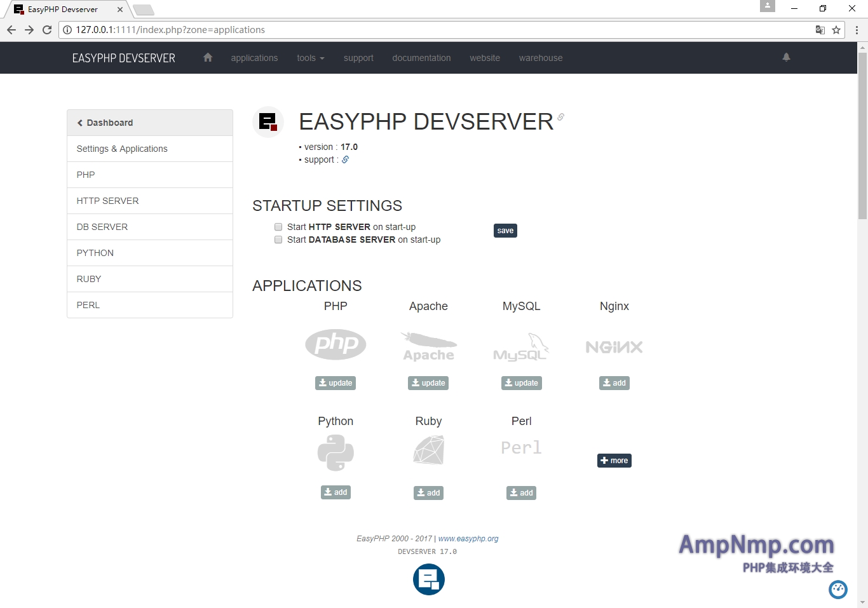Image resolution: width=868 pixels, height=608 pixels.
Task: Click the EasyPHP logo beside the title
Action: (268, 122)
